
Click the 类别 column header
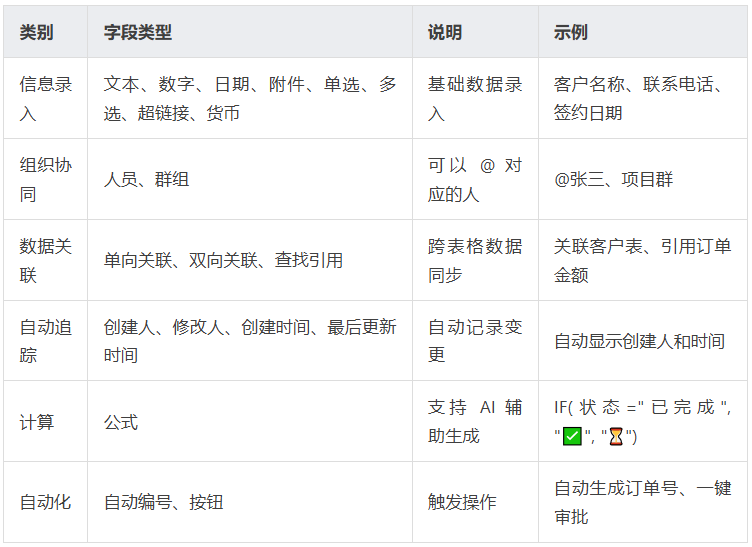coord(46,32)
